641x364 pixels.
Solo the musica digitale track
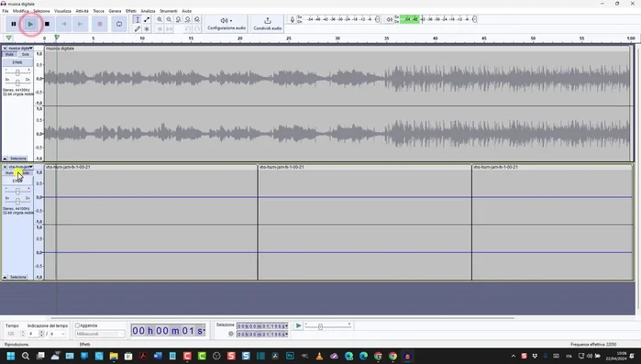(x=26, y=54)
